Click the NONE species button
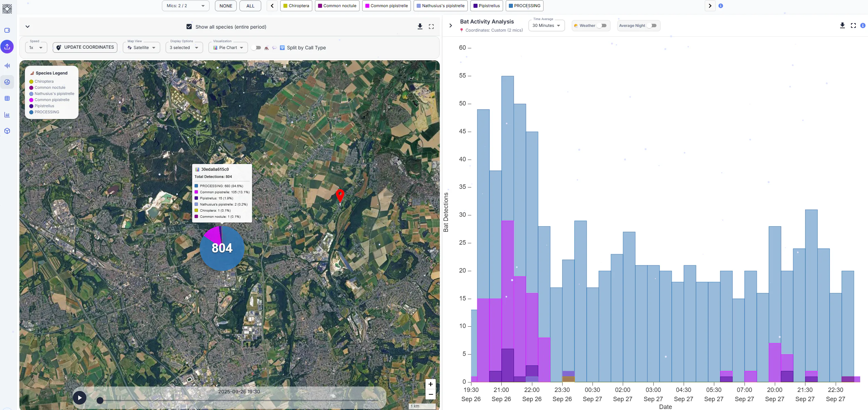The width and height of the screenshot is (868, 410). [x=226, y=6]
